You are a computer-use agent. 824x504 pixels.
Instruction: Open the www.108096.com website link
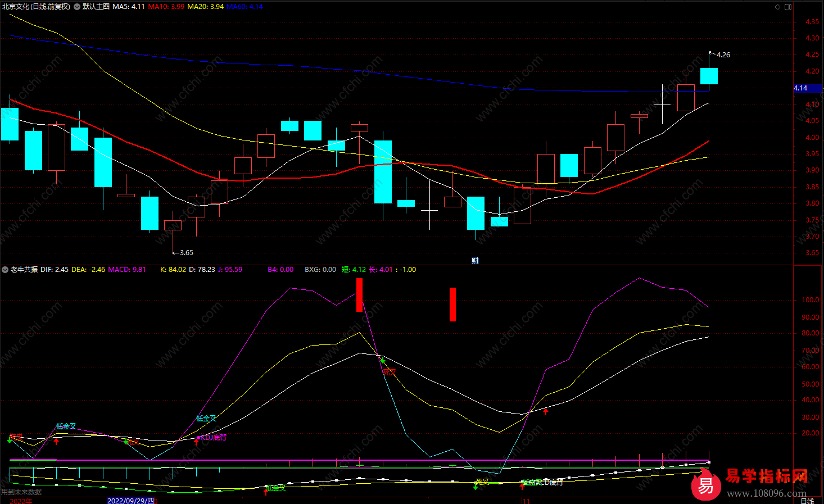click(x=766, y=493)
